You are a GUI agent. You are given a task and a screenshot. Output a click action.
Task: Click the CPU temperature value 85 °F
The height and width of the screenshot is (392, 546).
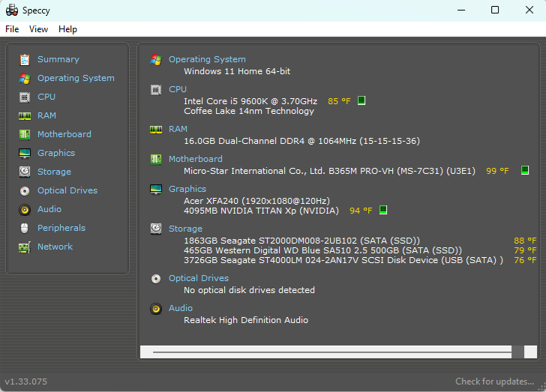click(x=339, y=101)
